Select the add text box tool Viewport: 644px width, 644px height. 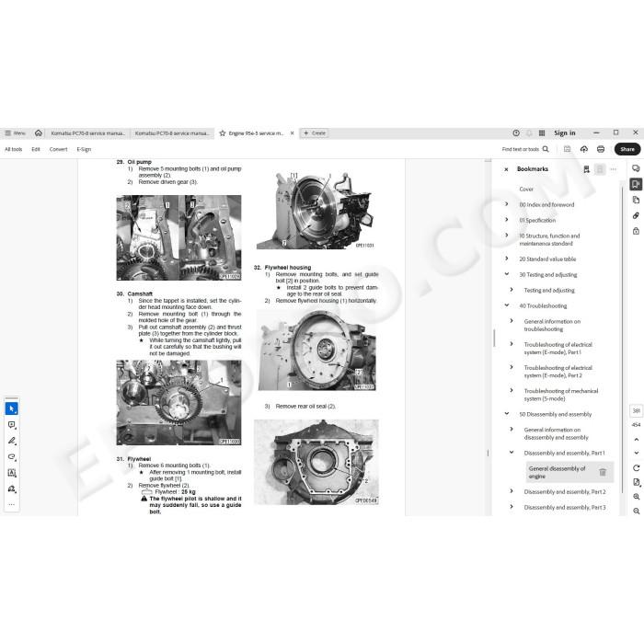point(11,473)
